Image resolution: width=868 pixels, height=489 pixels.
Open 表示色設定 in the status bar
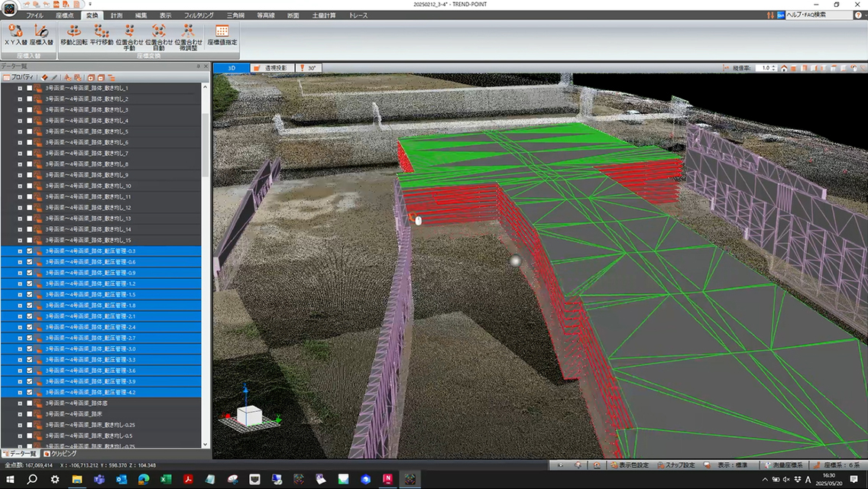click(x=630, y=465)
